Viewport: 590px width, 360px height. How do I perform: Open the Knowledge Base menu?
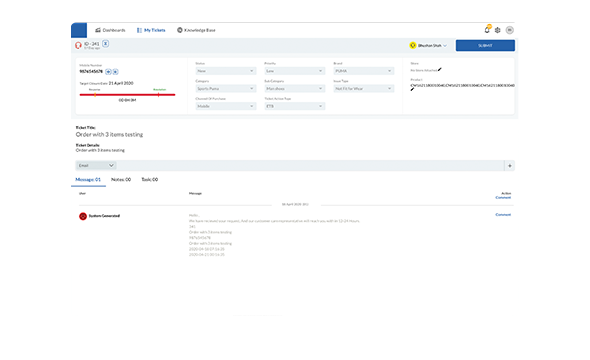tap(196, 30)
